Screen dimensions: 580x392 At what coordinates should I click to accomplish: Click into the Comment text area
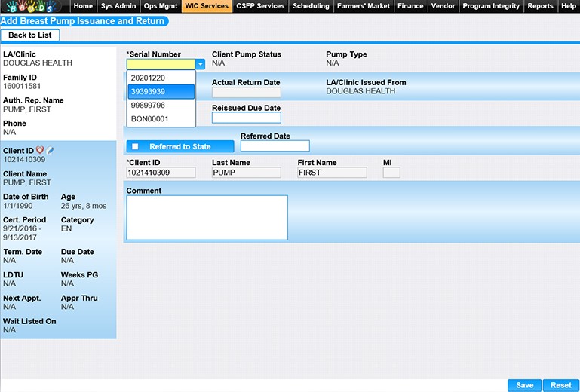click(x=207, y=217)
